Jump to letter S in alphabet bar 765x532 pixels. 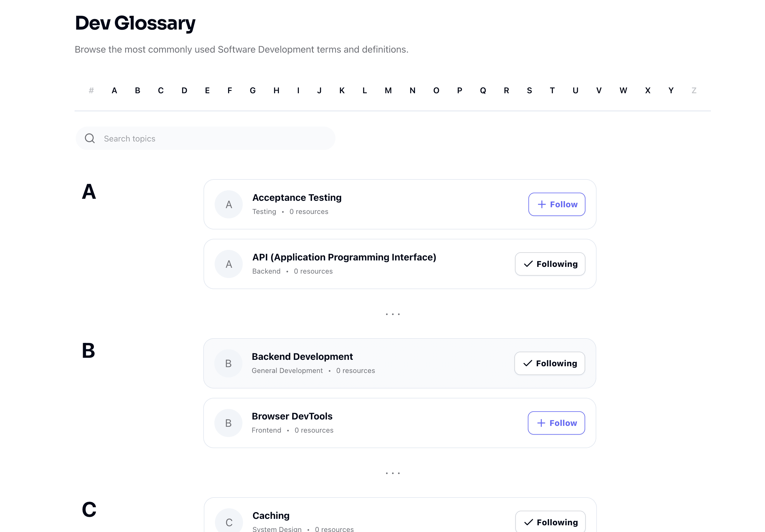[x=529, y=90]
